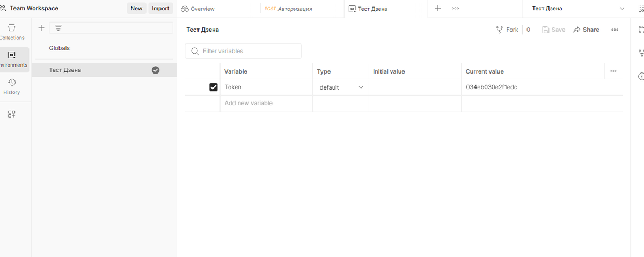Open table column options ellipsis
The height and width of the screenshot is (257, 644).
[x=613, y=71]
